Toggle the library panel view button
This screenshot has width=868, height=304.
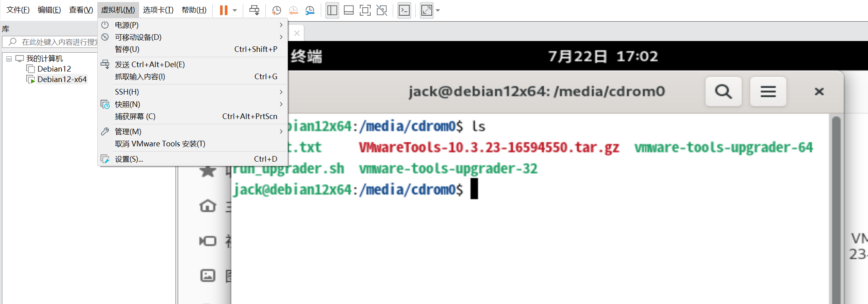click(x=332, y=10)
